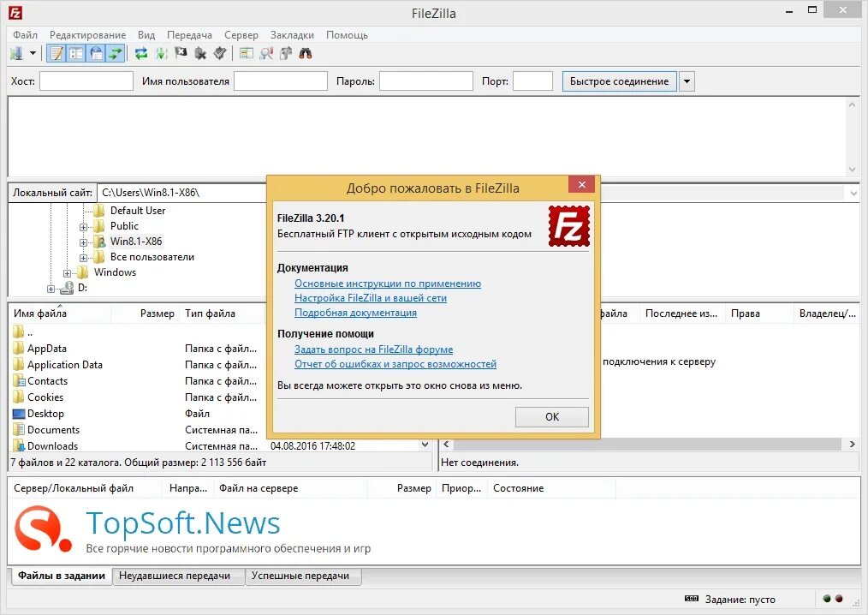The image size is (868, 615).
Task: Open the Редактирование menu
Action: [87, 35]
